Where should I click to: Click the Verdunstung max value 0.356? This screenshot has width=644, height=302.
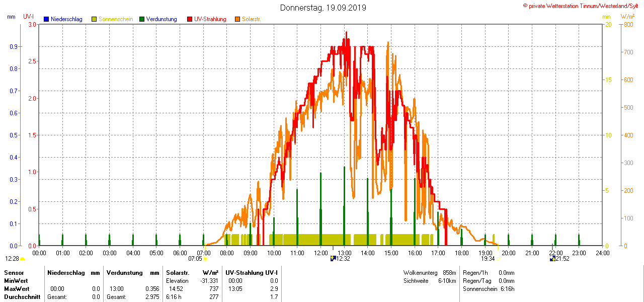point(152,289)
